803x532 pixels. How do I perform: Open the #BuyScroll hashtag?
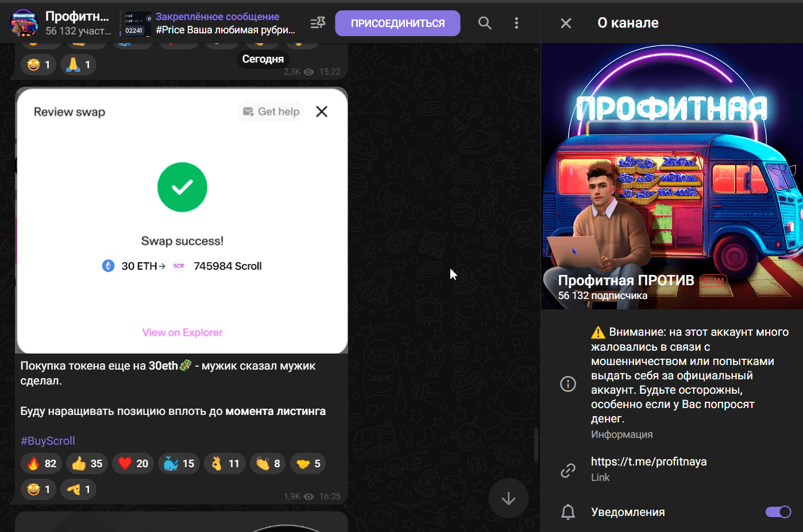[48, 441]
